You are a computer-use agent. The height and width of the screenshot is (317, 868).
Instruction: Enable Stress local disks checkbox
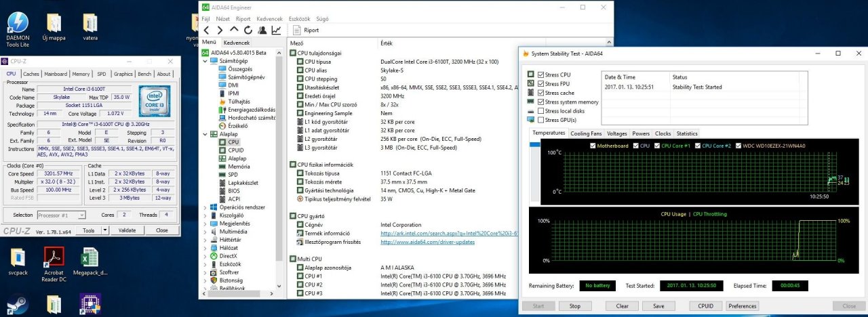coord(541,111)
